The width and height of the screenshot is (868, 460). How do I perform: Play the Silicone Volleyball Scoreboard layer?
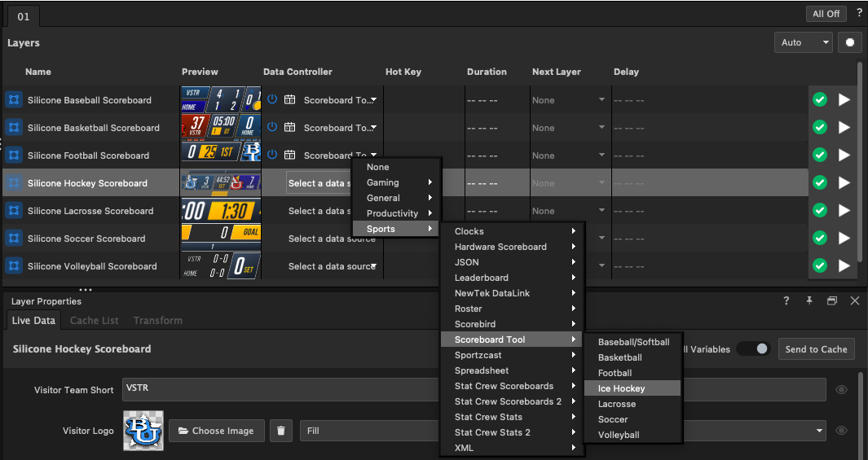click(x=844, y=266)
